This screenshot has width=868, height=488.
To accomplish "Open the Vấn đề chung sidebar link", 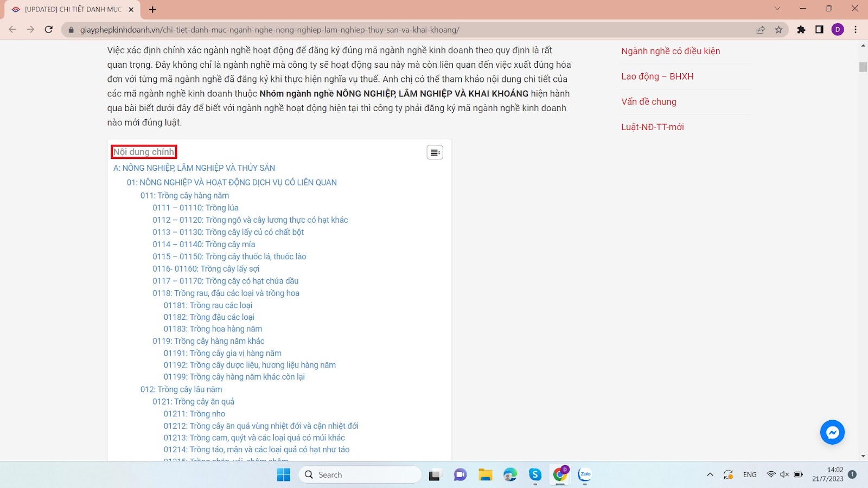I will 649,101.
